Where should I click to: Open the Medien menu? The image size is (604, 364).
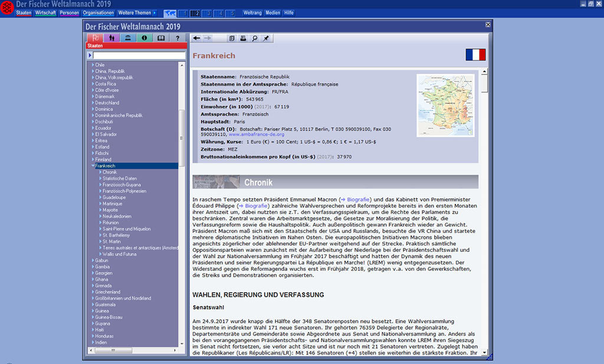(x=273, y=13)
